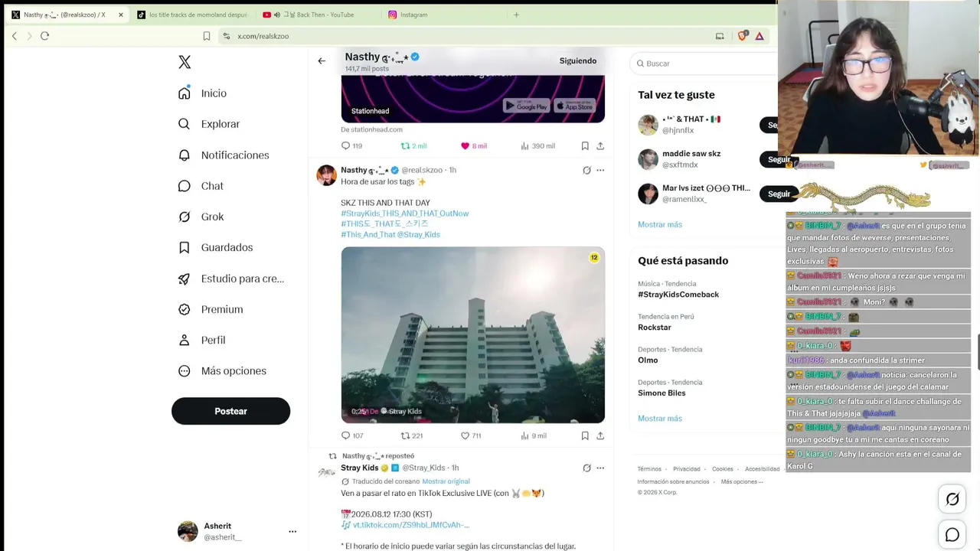Open Brave Shields lion icon
Image resolution: width=980 pixels, height=551 pixels.
[x=743, y=36]
